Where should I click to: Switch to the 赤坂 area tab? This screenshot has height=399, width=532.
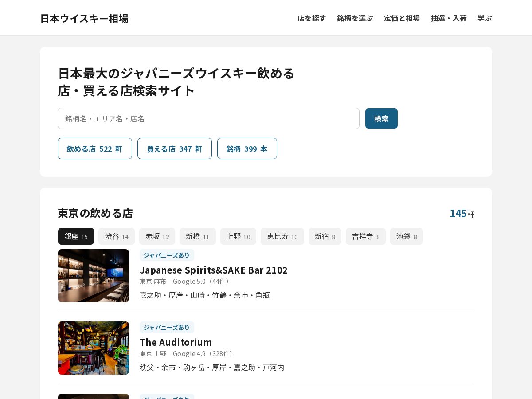tap(157, 236)
